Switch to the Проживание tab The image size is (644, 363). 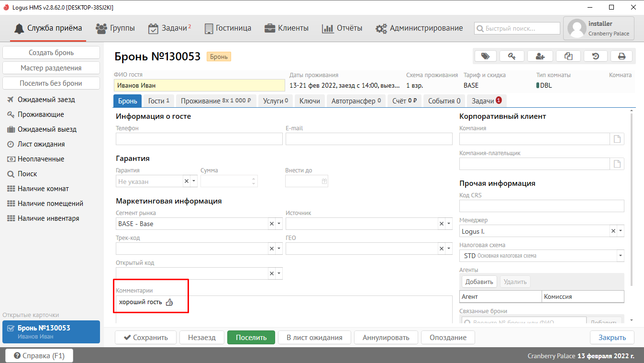[216, 101]
